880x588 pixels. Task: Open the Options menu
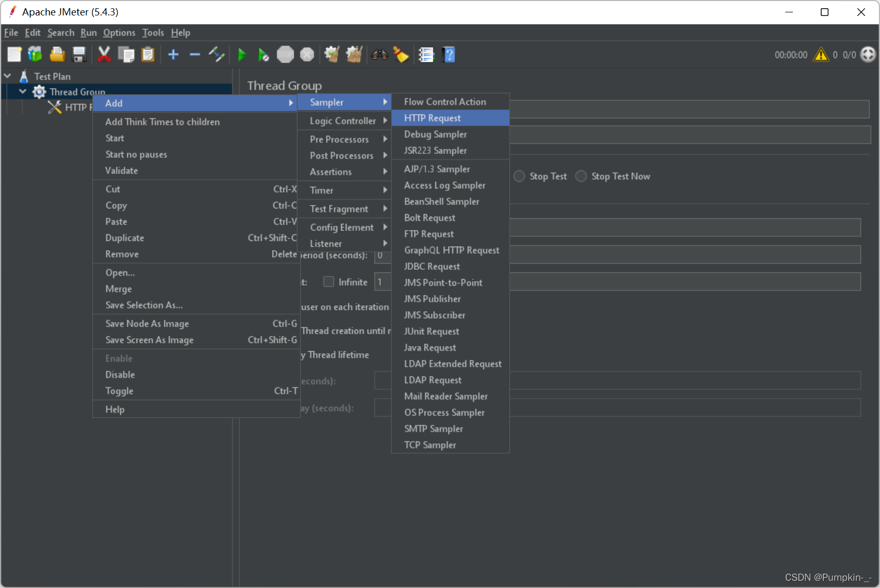[119, 32]
